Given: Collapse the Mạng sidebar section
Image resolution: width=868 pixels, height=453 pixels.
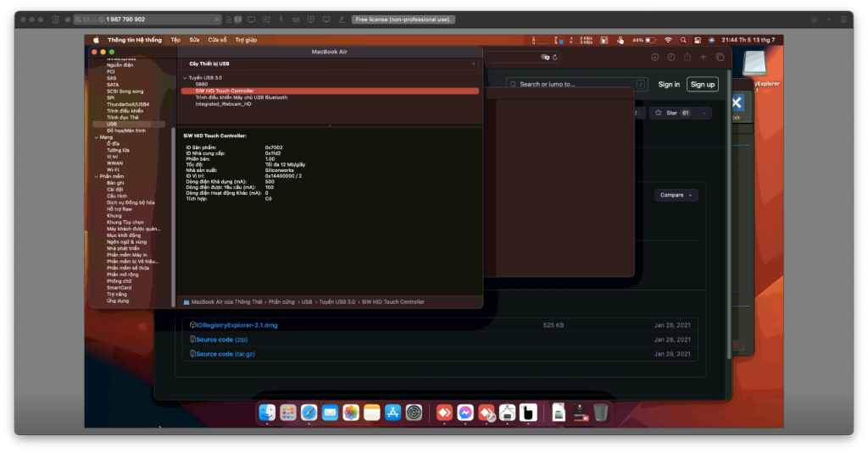Looking at the screenshot, I should pos(97,137).
